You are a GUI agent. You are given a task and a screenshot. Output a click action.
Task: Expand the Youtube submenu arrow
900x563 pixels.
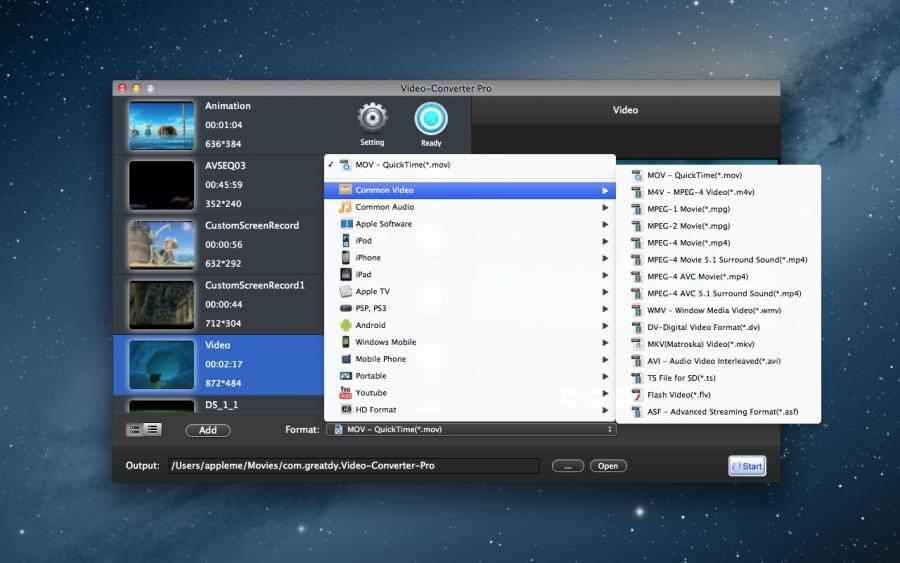[x=605, y=393]
